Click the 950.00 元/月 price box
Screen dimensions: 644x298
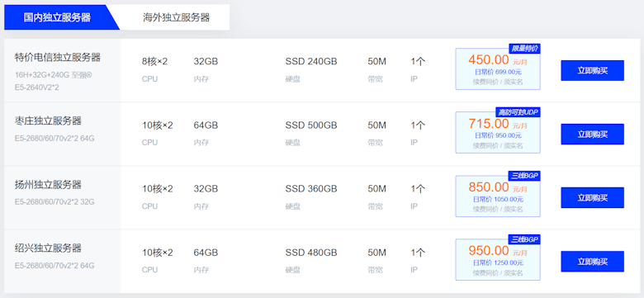tap(498, 260)
